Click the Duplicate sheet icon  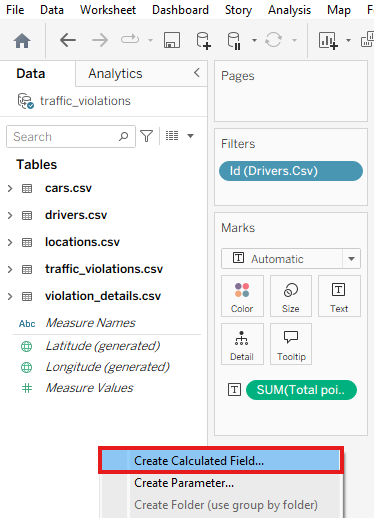coord(367,40)
